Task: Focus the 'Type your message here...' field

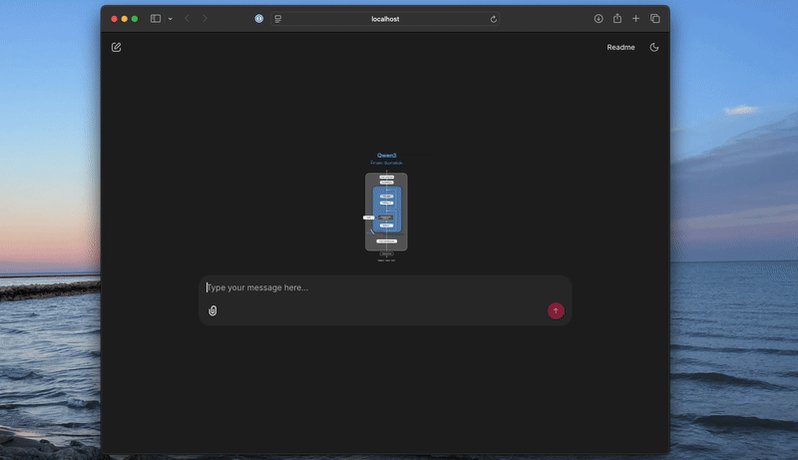Action: tap(380, 288)
